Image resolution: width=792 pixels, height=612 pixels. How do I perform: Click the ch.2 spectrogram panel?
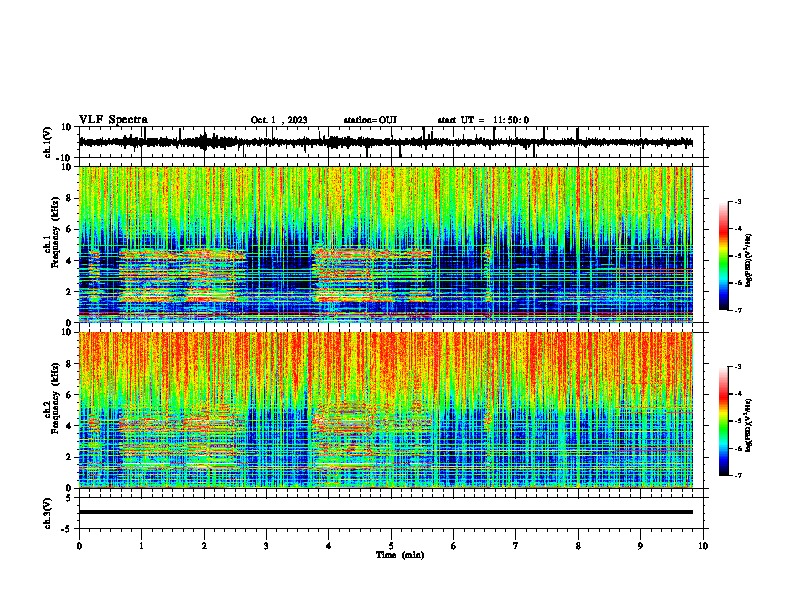pos(385,410)
